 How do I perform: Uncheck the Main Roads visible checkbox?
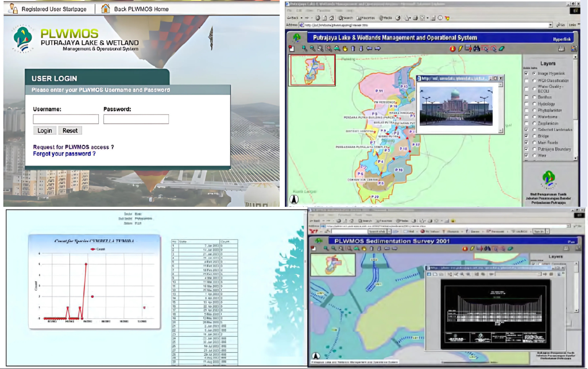tap(527, 143)
